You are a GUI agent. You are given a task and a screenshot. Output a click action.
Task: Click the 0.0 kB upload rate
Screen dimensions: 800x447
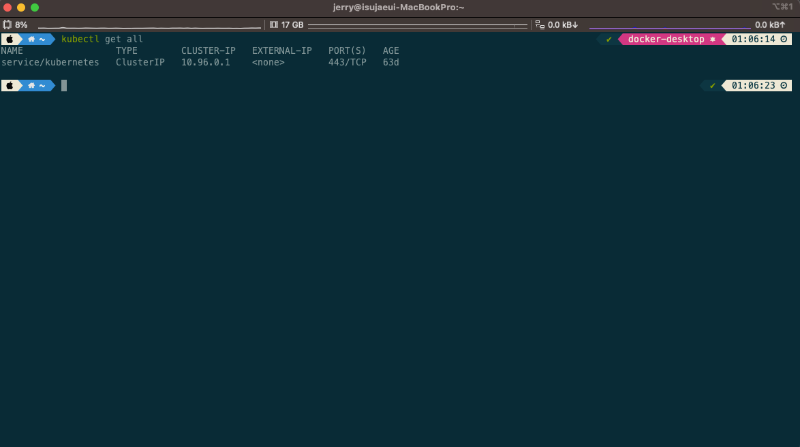[x=770, y=24]
